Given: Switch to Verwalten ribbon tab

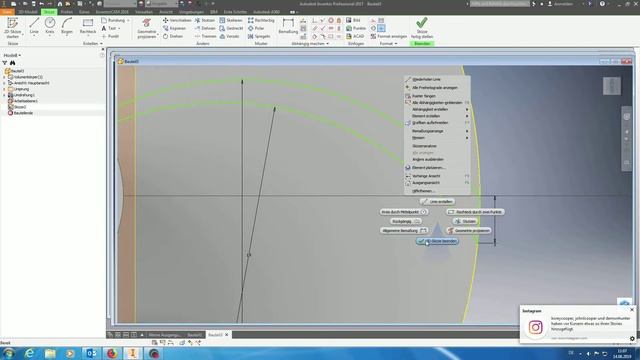Looking at the screenshot, I should click(x=144, y=12).
